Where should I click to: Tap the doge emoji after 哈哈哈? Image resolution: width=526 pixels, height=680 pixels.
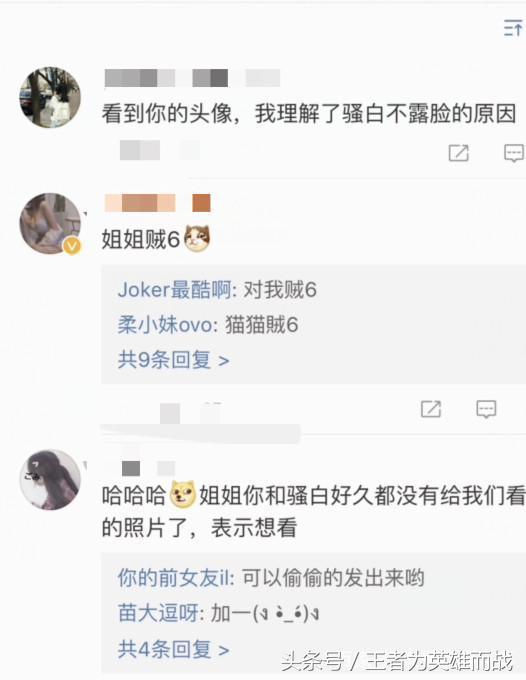(183, 495)
